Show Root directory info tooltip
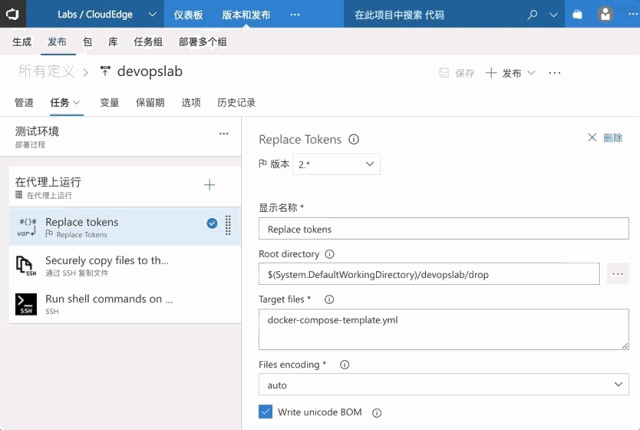Screen dimensions: 640x430 click(330, 254)
